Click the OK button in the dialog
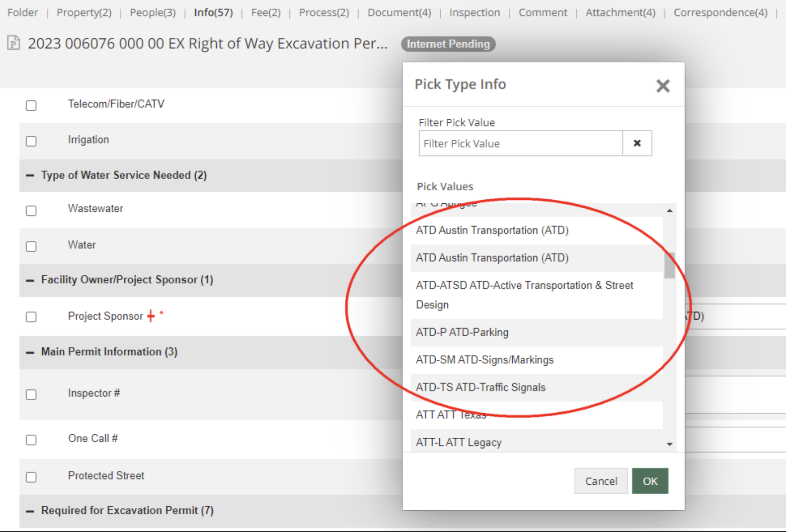The image size is (786, 532). coord(650,481)
